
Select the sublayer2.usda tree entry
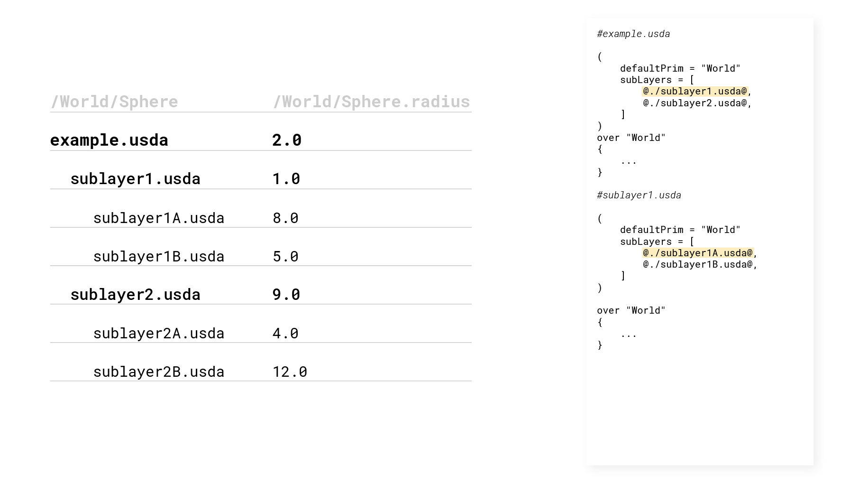click(135, 295)
